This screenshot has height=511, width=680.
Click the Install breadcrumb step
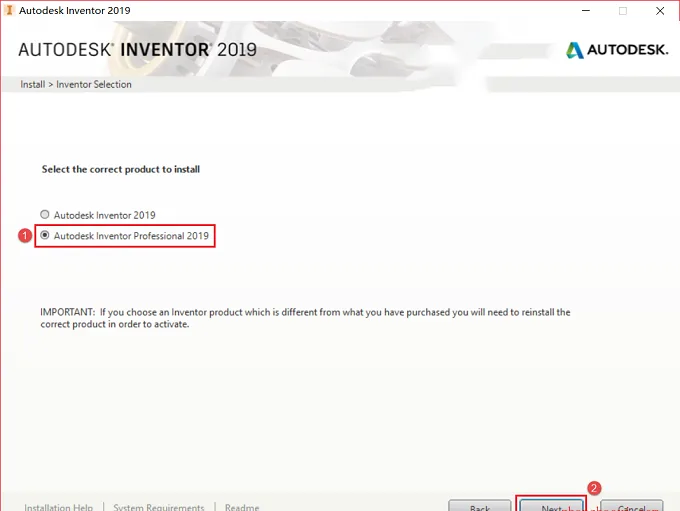(x=33, y=84)
